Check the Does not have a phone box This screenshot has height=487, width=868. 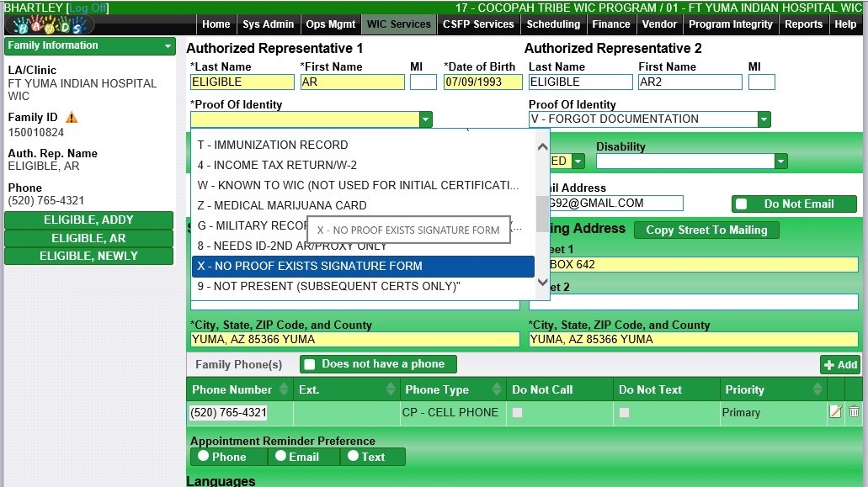pos(310,364)
